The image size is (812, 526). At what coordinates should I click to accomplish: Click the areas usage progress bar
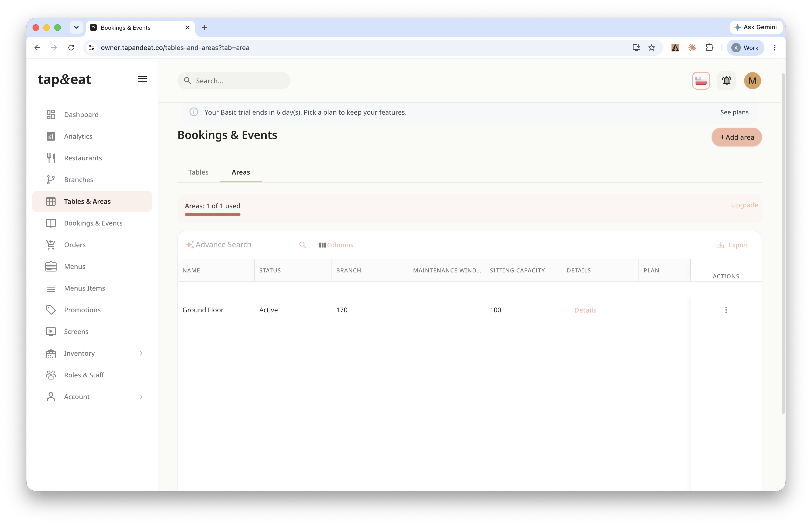click(213, 214)
